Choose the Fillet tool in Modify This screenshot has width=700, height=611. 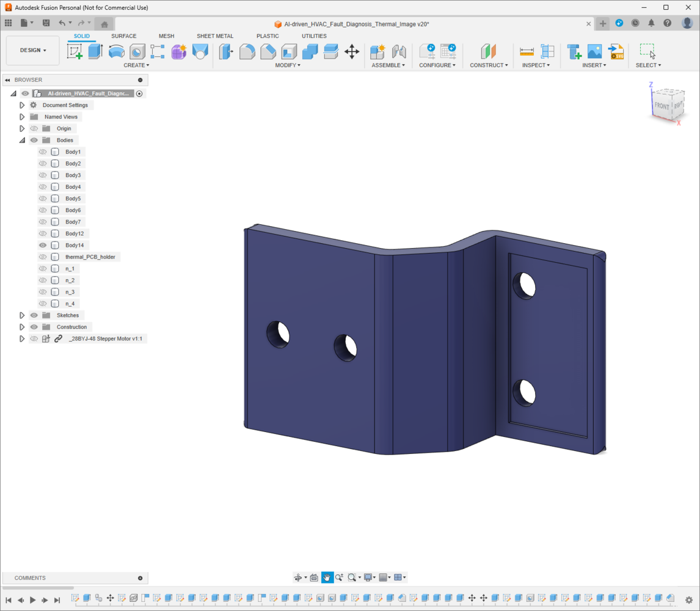pos(247,51)
